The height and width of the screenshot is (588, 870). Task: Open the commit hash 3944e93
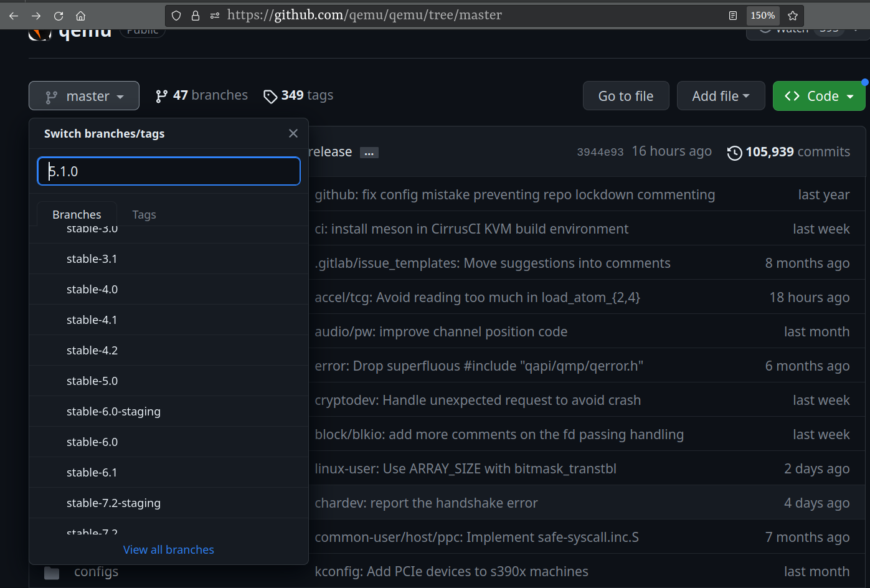[600, 152]
